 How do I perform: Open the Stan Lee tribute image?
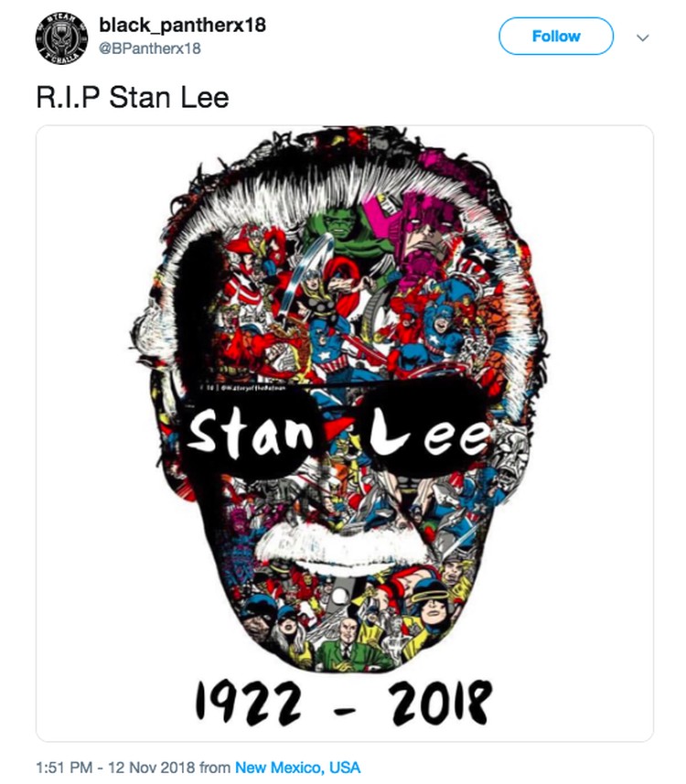(345, 434)
